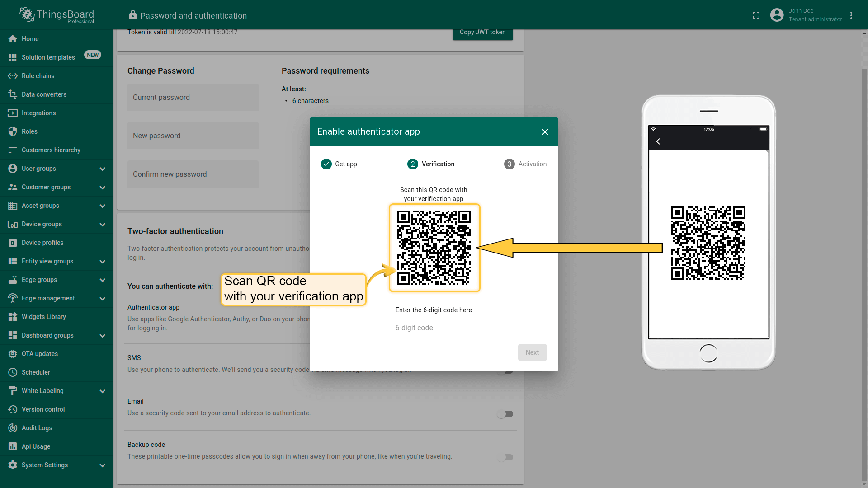This screenshot has width=868, height=488.
Task: Click the Edge management icon
Action: [13, 298]
